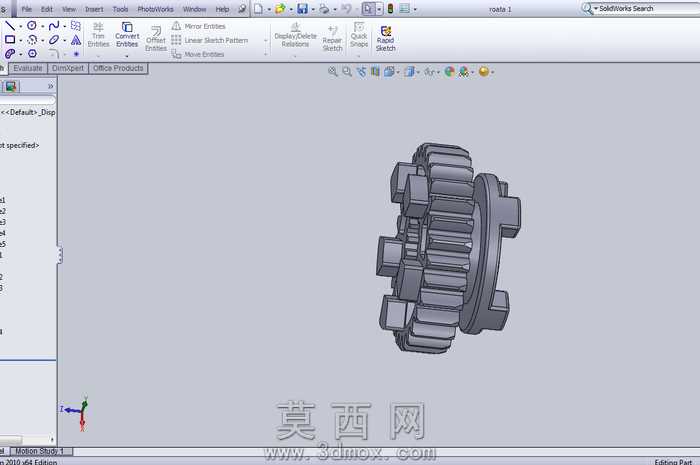Switch to the Office Products tab
This screenshot has height=465, width=700.
pos(118,68)
